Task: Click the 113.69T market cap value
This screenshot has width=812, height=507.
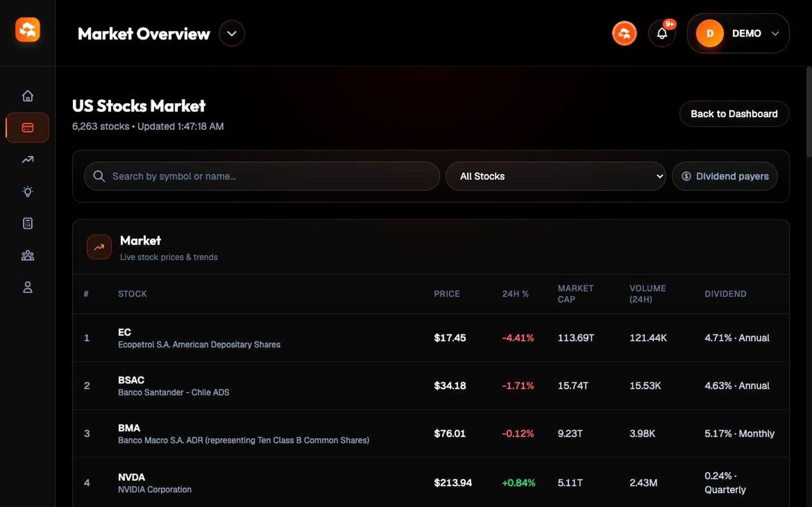Action: coord(576,338)
